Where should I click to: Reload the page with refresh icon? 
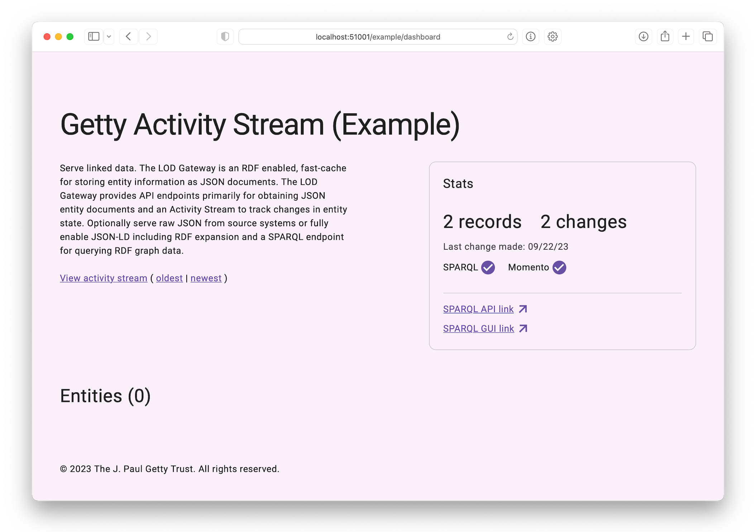tap(510, 37)
